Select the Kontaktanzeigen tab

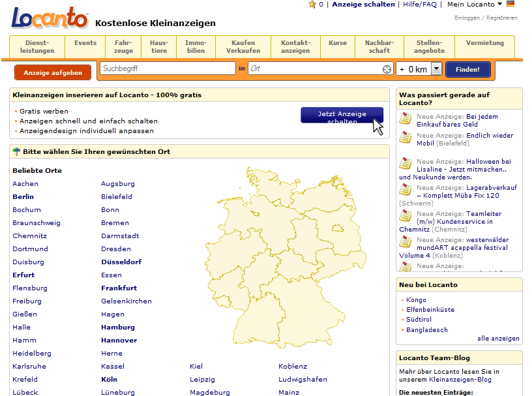[295, 47]
